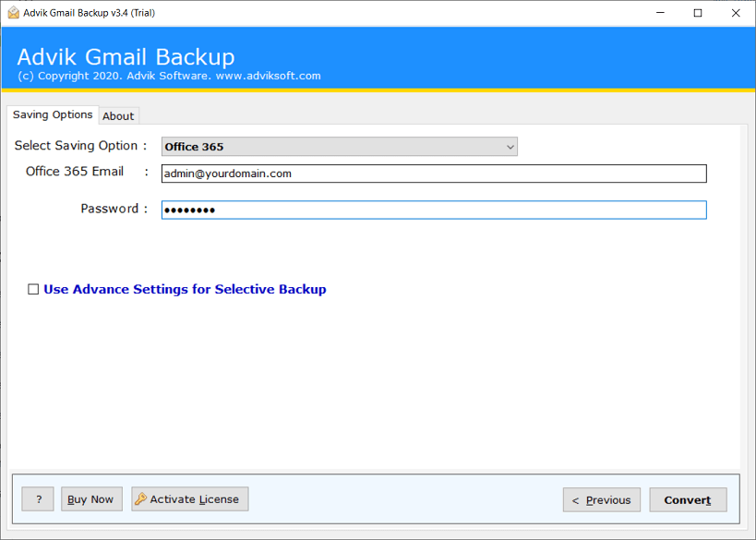Screen dimensions: 756x540
Task: Click the Office 365 Email input field
Action: point(434,174)
